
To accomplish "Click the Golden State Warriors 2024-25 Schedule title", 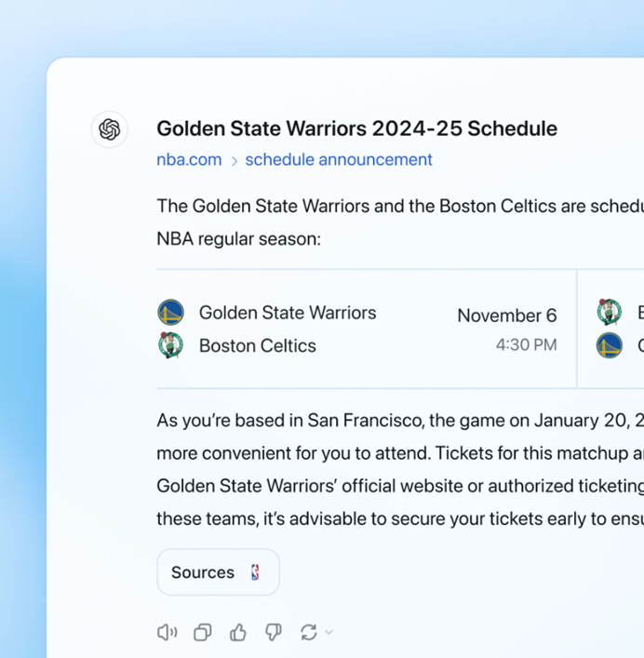I will pyautogui.click(x=356, y=128).
